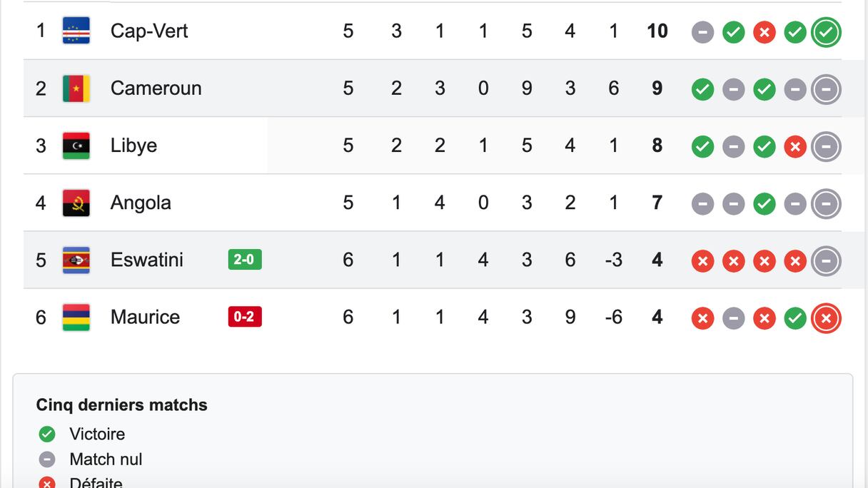Screen dimensions: 868x488
Task: Click the Libye flag icon
Action: coord(76,146)
